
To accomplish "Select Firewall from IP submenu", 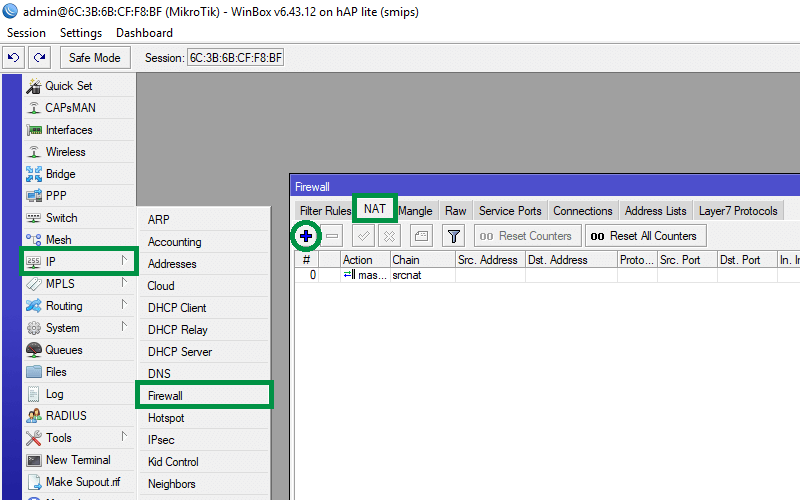I will 204,395.
